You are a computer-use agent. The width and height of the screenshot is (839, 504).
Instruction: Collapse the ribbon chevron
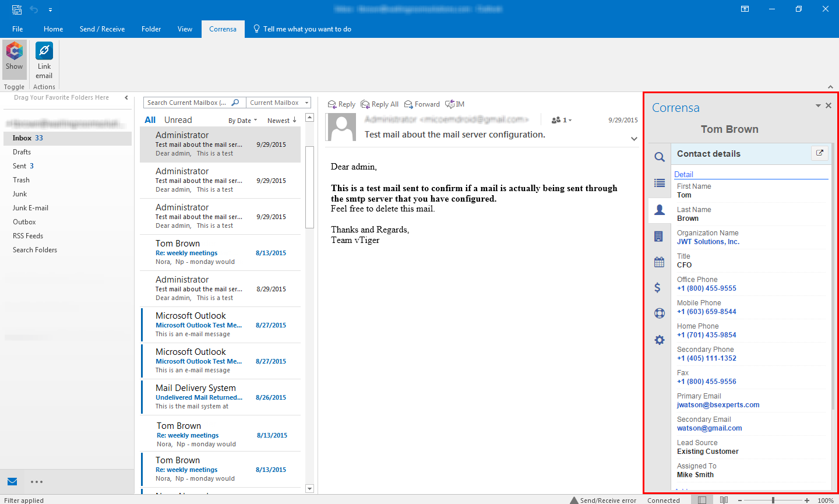pos(830,87)
